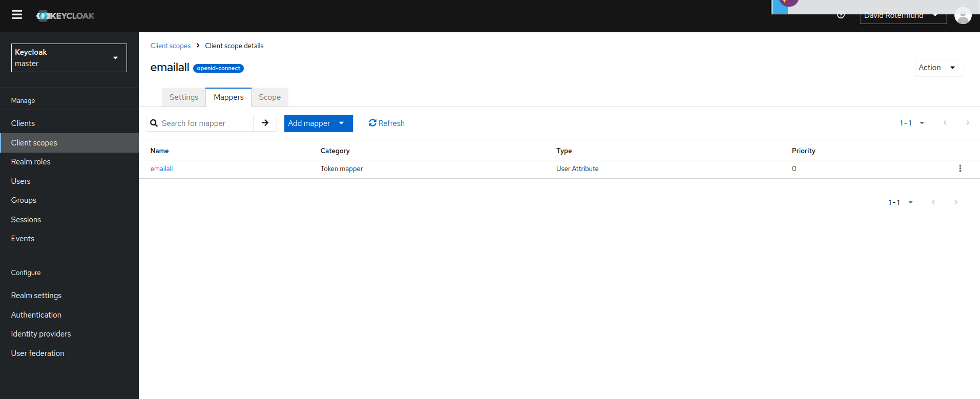The height and width of the screenshot is (399, 980).
Task: Open Groups in the sidebar
Action: click(x=69, y=200)
